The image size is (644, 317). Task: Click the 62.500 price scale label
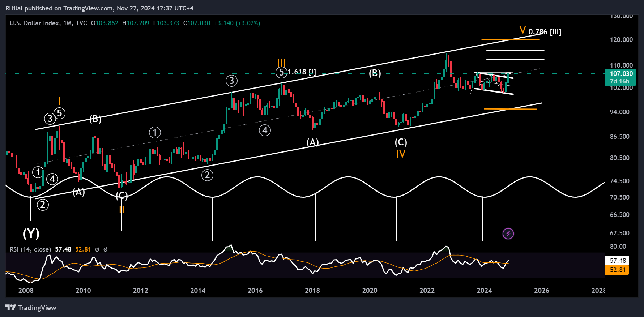coord(620,233)
